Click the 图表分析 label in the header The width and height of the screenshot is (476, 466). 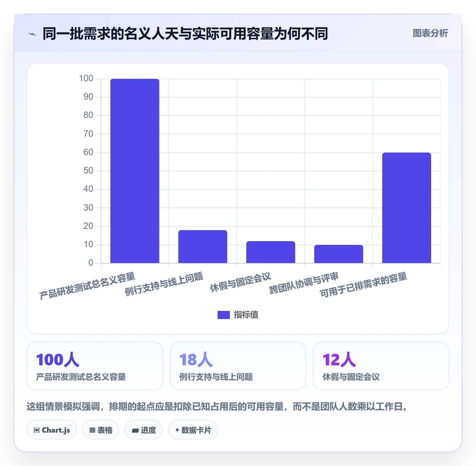(x=430, y=33)
